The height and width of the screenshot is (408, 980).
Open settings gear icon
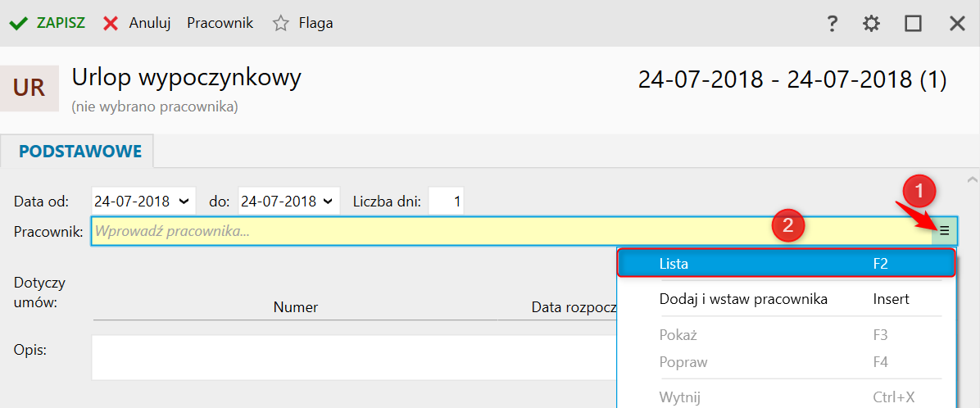871,24
